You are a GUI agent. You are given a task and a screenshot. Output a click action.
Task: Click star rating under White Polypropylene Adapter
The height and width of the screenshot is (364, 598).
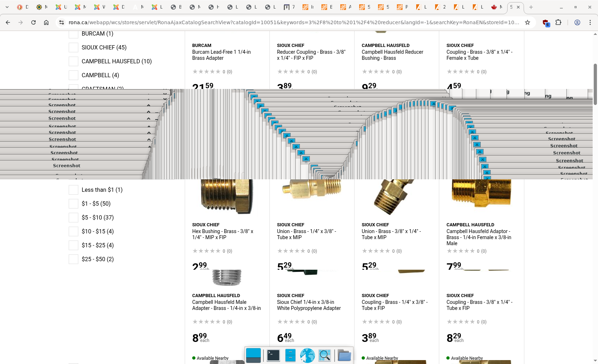point(291,322)
